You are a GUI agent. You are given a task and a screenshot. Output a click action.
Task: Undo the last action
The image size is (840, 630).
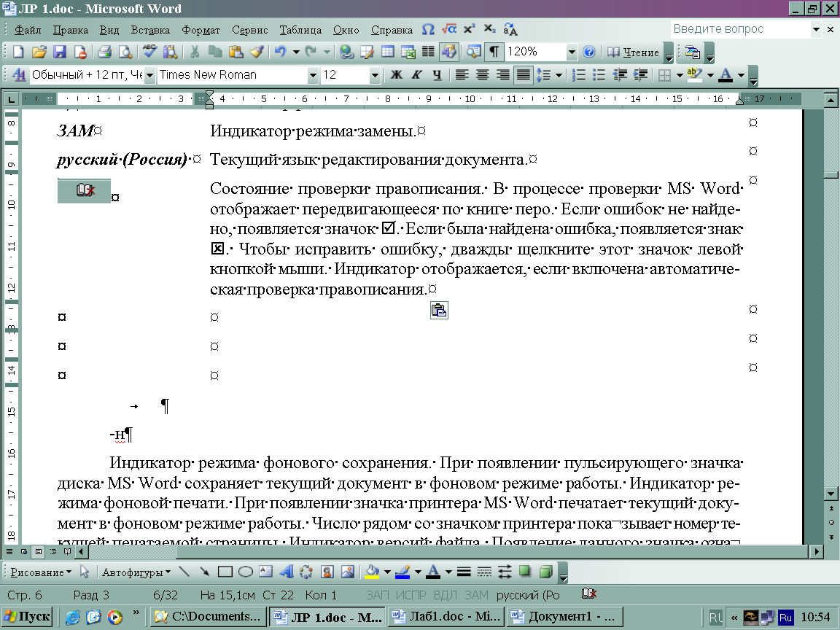(281, 52)
